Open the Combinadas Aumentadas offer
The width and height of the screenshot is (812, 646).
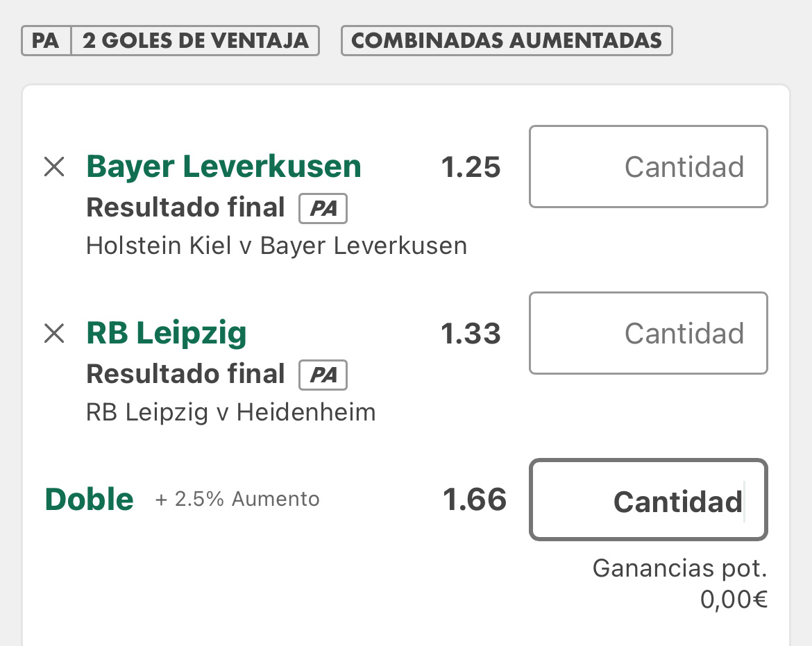click(x=507, y=40)
